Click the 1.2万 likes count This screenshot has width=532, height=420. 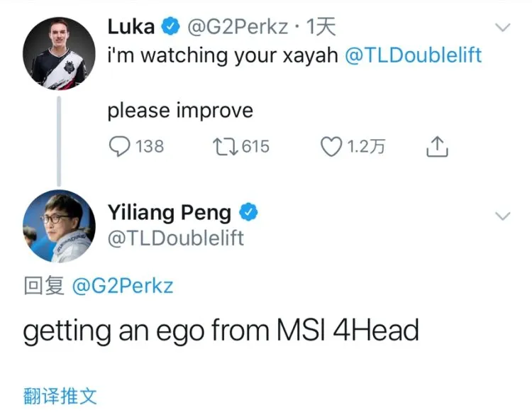coord(366,147)
